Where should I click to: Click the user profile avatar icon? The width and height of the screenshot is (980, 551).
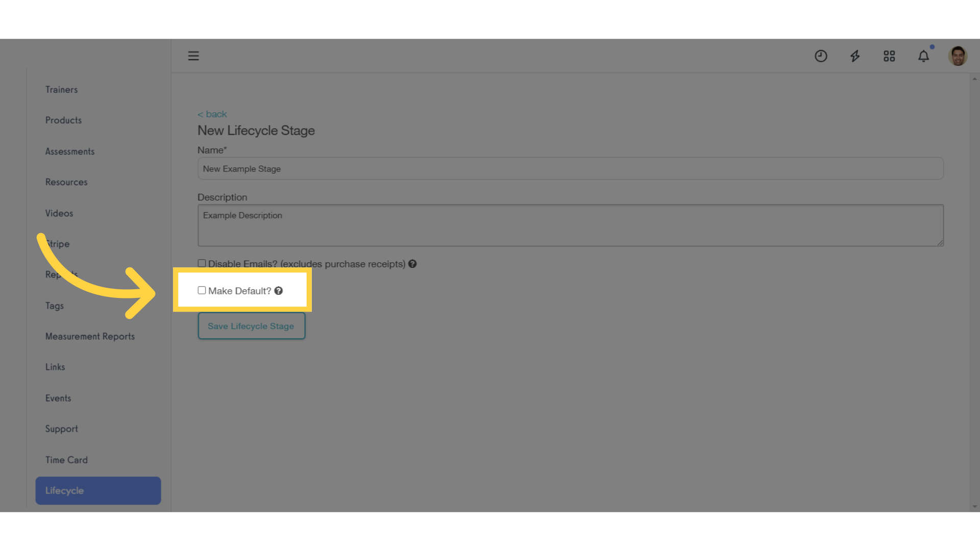[x=958, y=56]
